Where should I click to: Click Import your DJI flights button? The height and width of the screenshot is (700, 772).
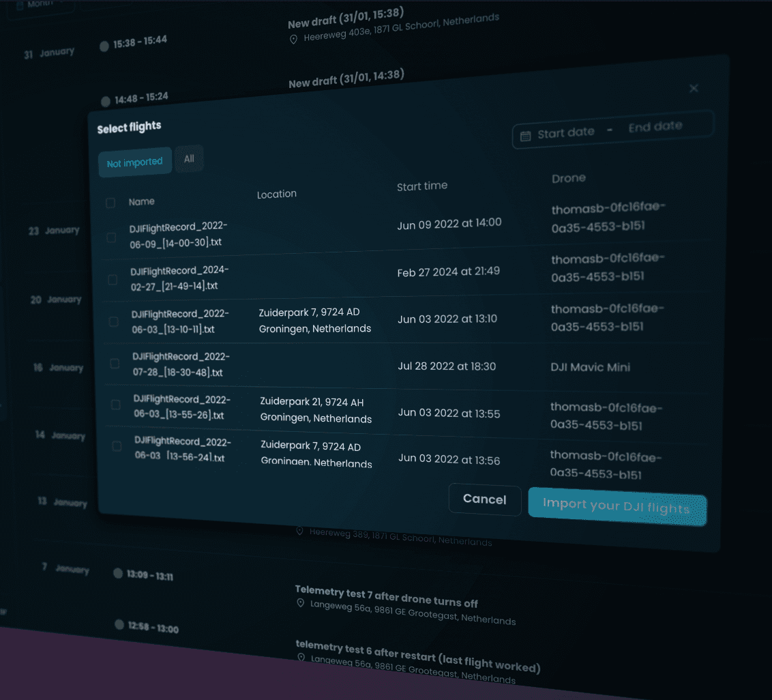click(617, 507)
